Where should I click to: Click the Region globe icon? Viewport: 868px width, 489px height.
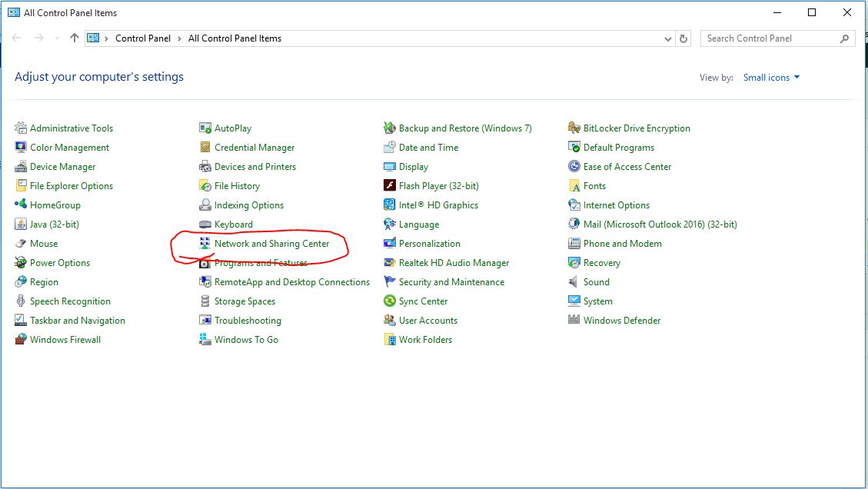coord(21,282)
